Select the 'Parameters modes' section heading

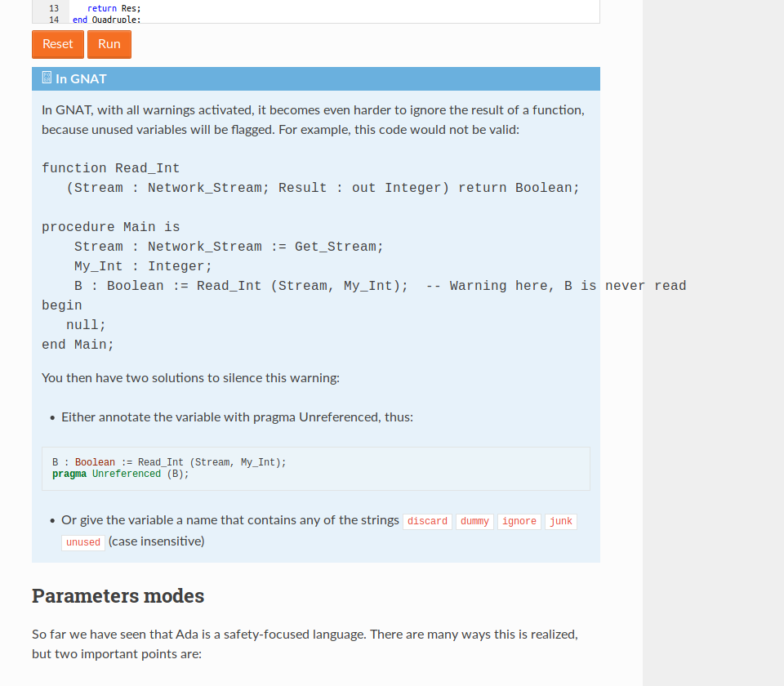pos(118,595)
